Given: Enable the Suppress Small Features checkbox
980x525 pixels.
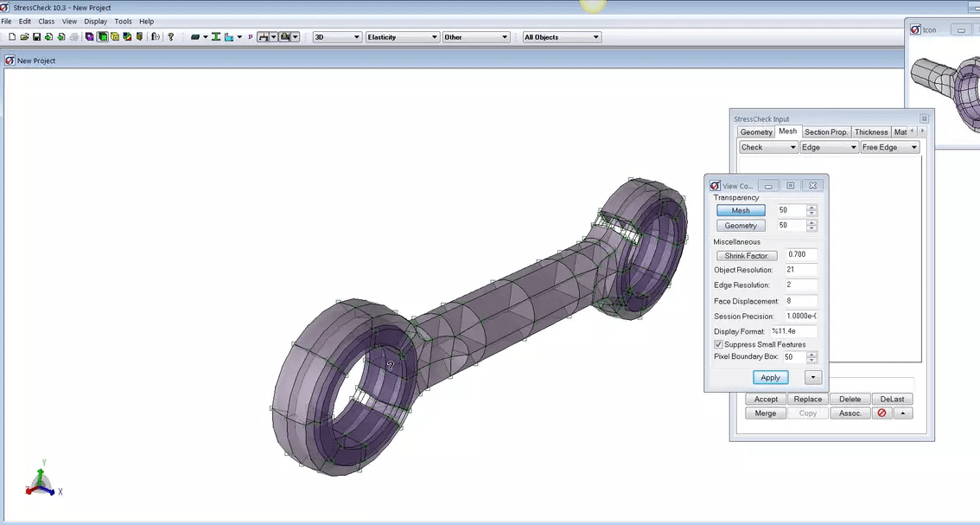Looking at the screenshot, I should (x=718, y=344).
